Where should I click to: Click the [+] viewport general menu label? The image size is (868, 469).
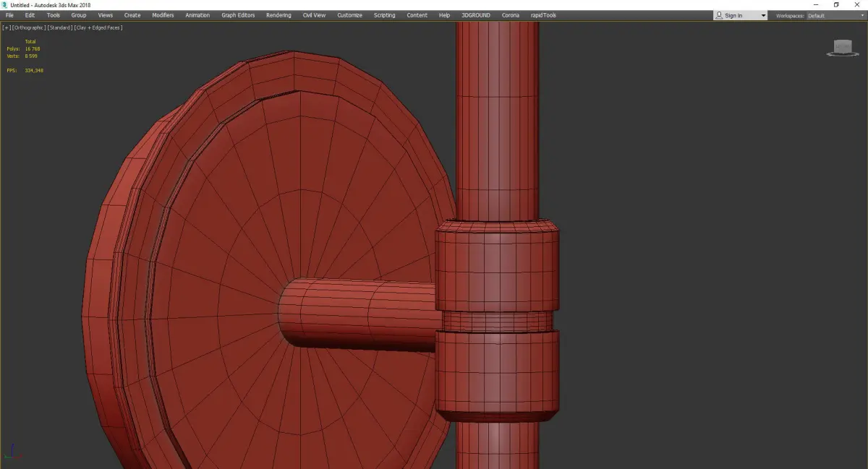point(7,27)
